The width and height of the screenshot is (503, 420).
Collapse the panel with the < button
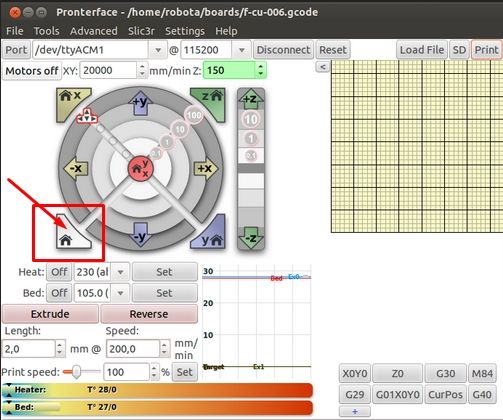point(323,67)
